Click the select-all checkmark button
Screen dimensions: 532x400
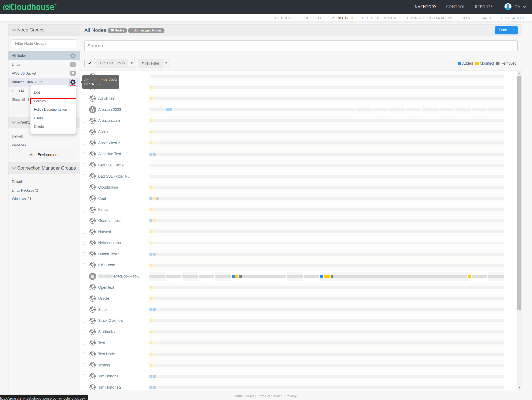click(x=90, y=63)
